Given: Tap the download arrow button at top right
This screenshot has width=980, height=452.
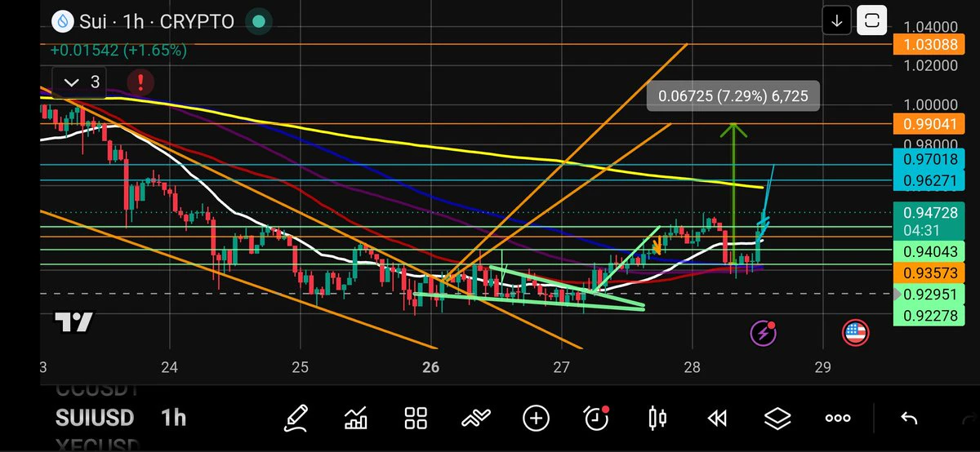Looking at the screenshot, I should (837, 21).
